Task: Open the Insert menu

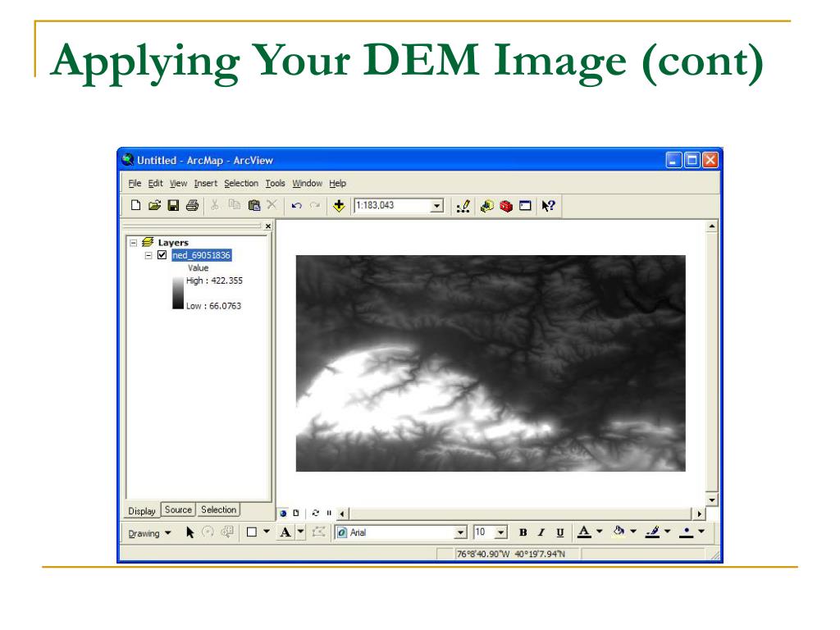Action: [x=206, y=183]
